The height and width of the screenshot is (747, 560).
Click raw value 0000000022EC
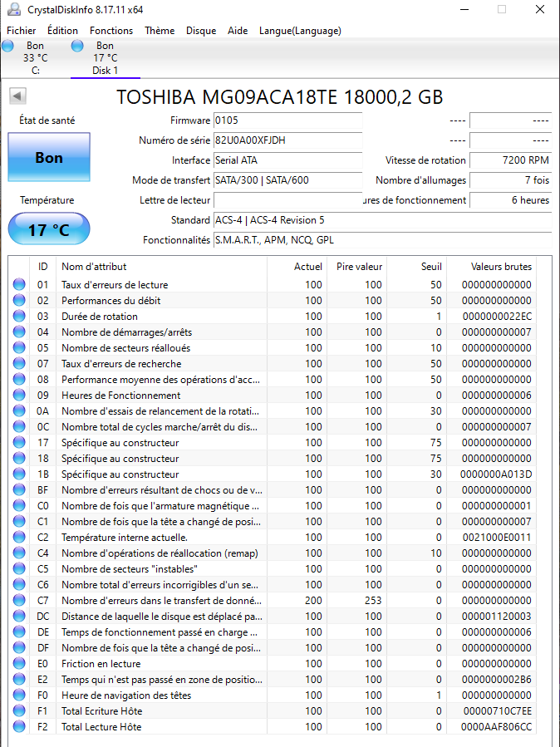coord(497,317)
